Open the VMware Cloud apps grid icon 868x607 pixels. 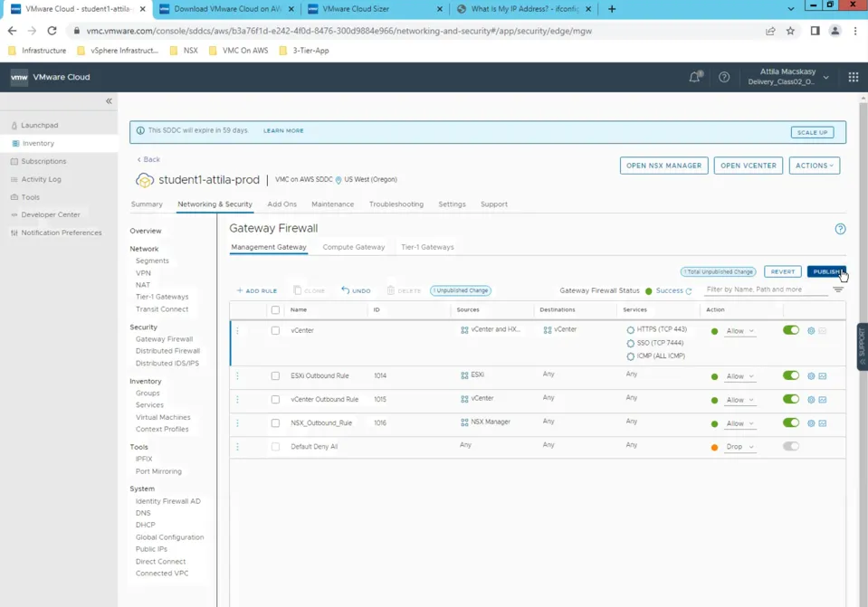[853, 77]
